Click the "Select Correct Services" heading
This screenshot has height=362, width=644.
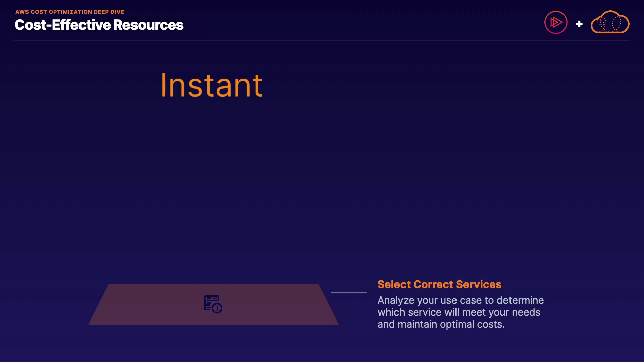click(x=439, y=284)
